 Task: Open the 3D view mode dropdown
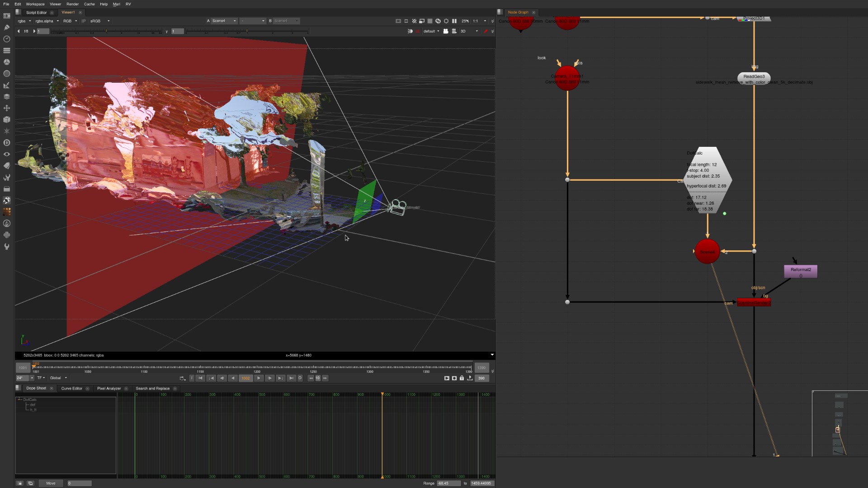pos(469,31)
